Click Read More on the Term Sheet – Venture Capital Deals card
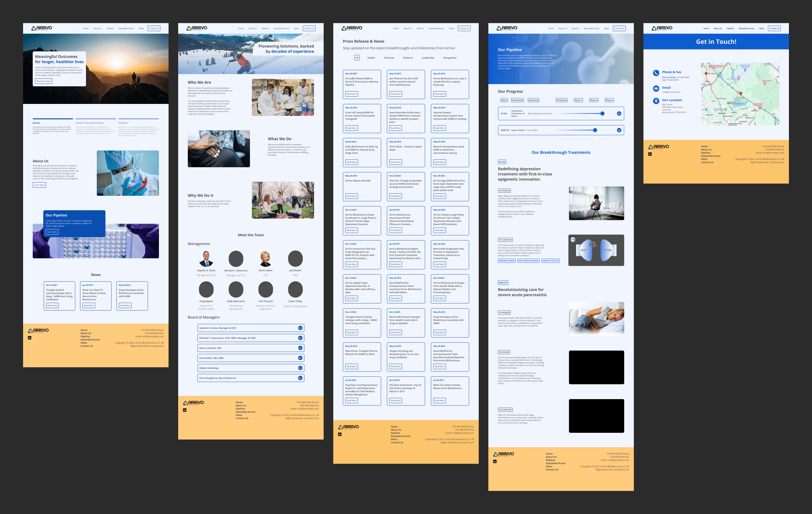 tap(396, 162)
